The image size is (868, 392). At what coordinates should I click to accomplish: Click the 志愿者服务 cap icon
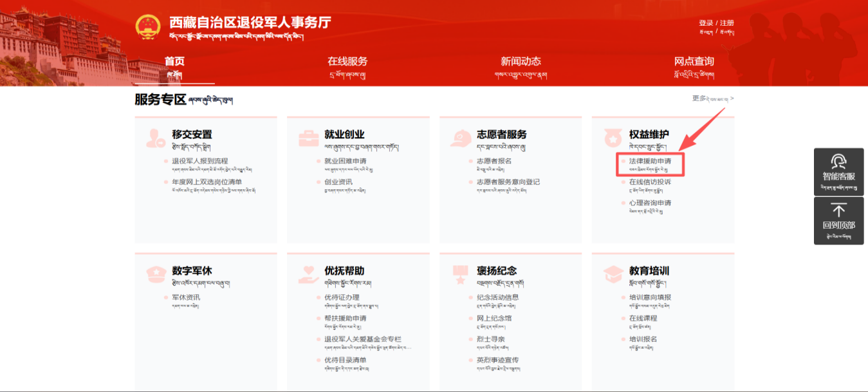coord(461,138)
